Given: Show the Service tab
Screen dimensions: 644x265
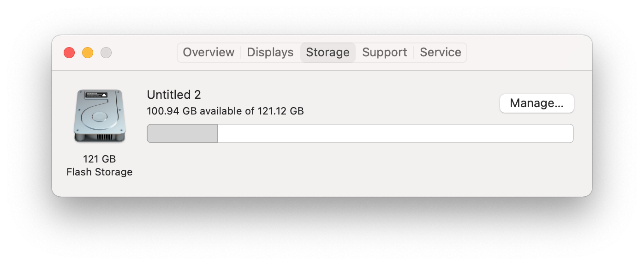Looking at the screenshot, I should (440, 53).
